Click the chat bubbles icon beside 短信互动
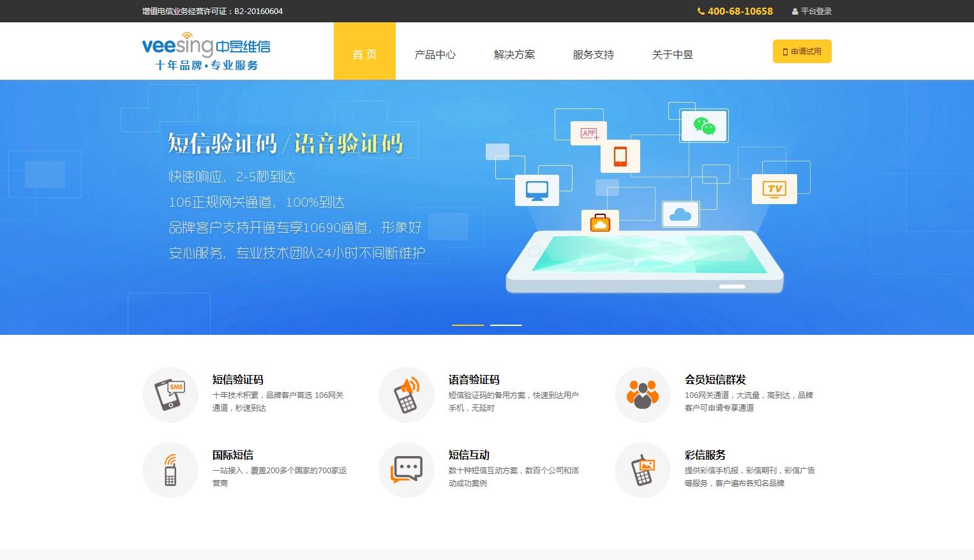This screenshot has height=560, width=974. [x=406, y=469]
